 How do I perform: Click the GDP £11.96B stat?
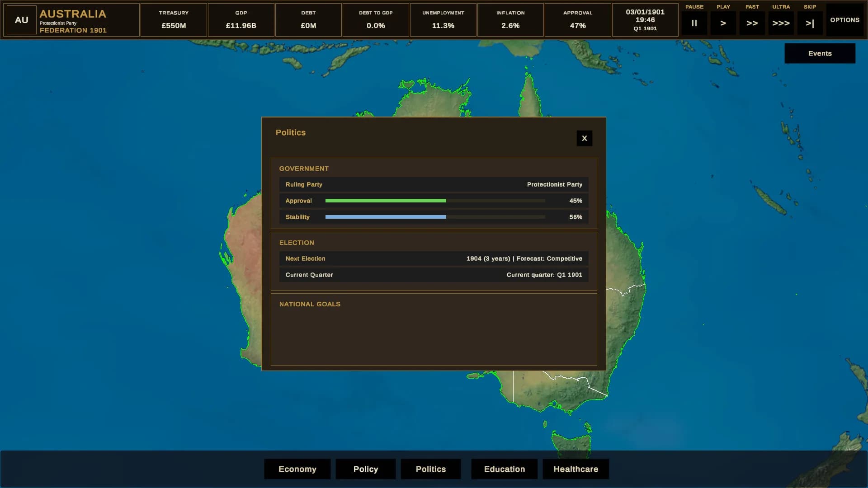pyautogui.click(x=241, y=20)
